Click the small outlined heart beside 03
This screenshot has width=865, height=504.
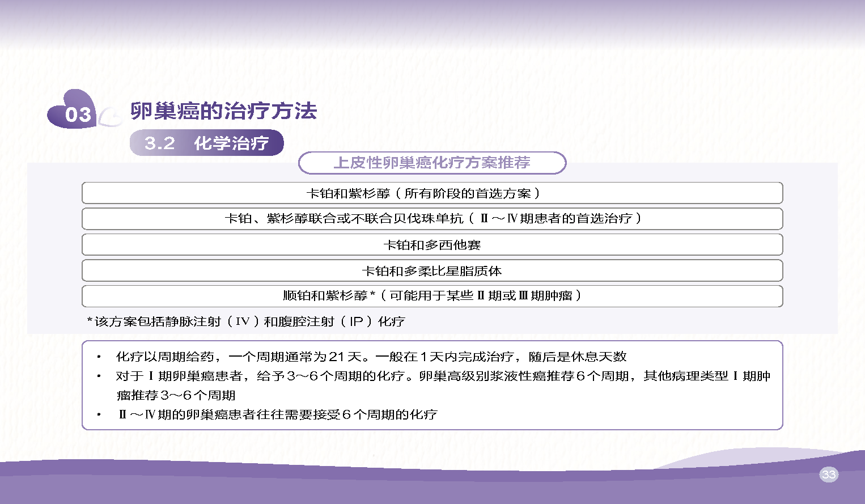point(110,117)
